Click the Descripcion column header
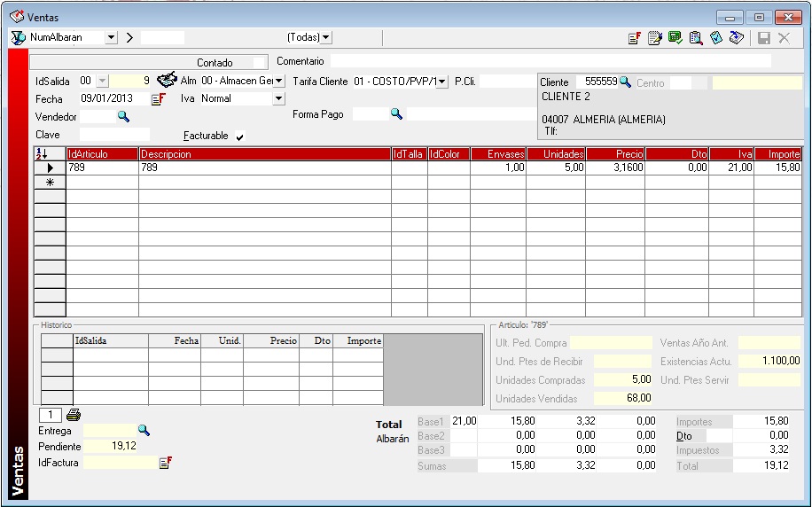The height and width of the screenshot is (507, 812). [265, 154]
